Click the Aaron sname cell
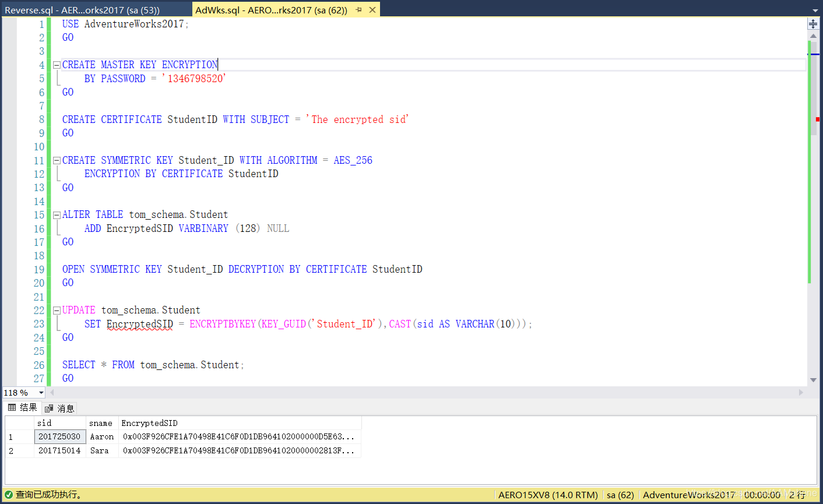Image resolution: width=823 pixels, height=504 pixels. (102, 436)
